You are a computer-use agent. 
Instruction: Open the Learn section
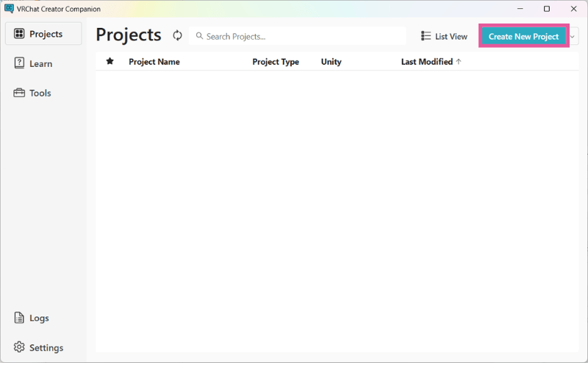click(33, 63)
